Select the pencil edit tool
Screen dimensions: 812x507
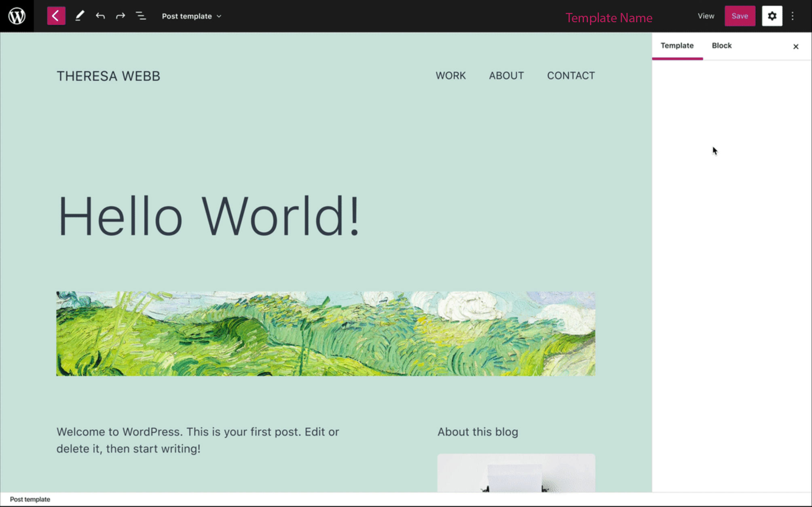(x=80, y=16)
